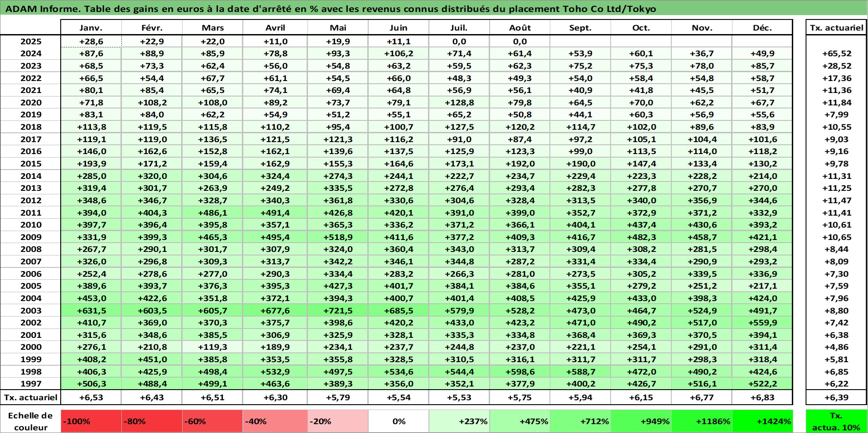Select cell +11,47 actuarial rate for 2012
This screenshot has width=868, height=433.
(837, 200)
